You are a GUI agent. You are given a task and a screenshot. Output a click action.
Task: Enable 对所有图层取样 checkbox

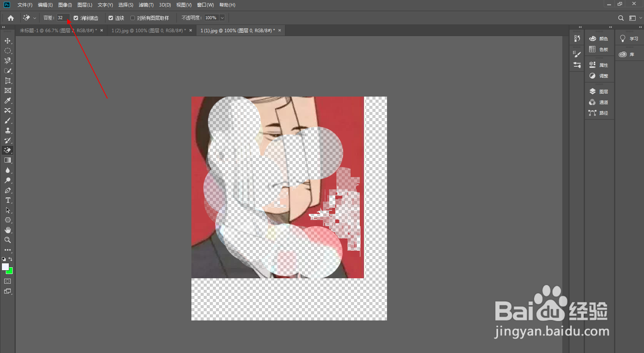[x=133, y=18]
